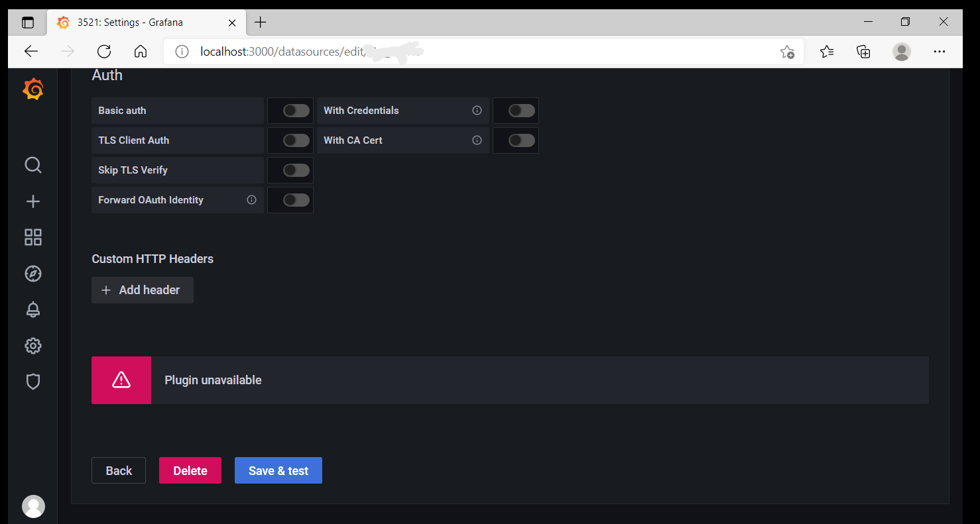Click the Skip TLS Verify label
This screenshot has height=524, width=980.
pyautogui.click(x=133, y=170)
